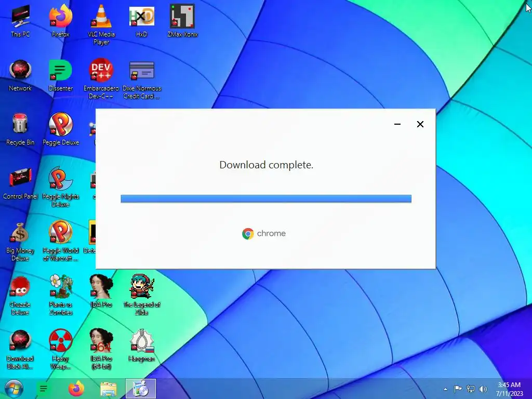
Task: Open Dixie Normous Credit Card icon
Action: 141,79
